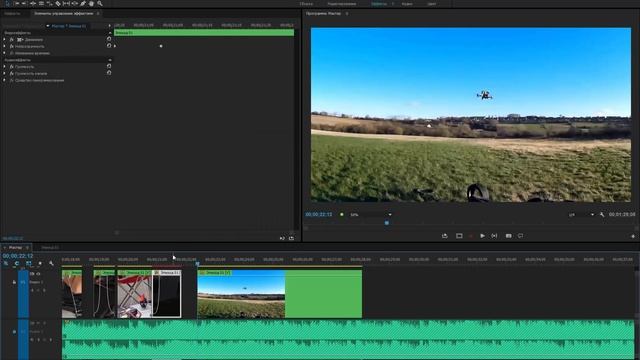Image resolution: width=640 pixels, height=360 pixels.
Task: Select the Pen tool
Action: pyautogui.click(x=83, y=3)
